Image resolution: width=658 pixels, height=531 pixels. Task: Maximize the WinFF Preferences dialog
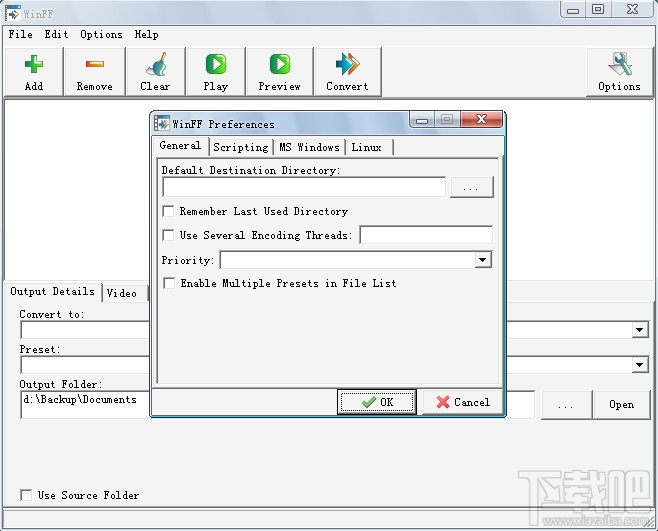click(447, 119)
